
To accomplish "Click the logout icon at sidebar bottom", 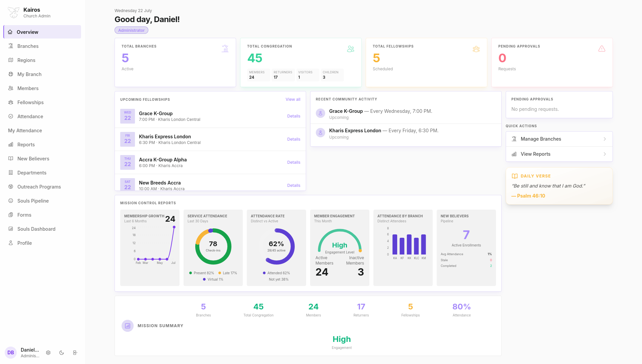I will (75, 353).
